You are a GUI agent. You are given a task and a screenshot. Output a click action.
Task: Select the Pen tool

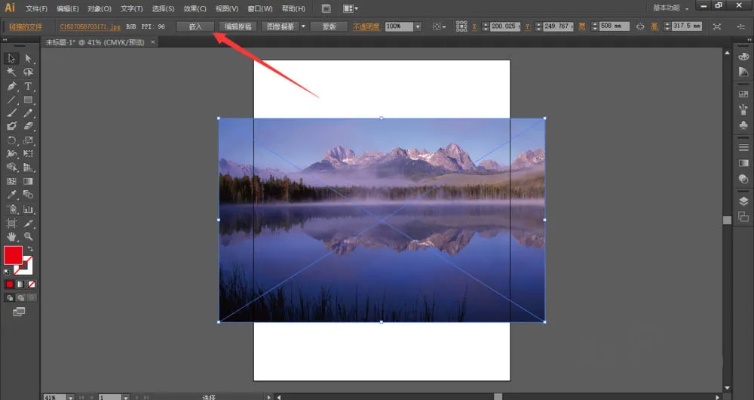(11, 86)
